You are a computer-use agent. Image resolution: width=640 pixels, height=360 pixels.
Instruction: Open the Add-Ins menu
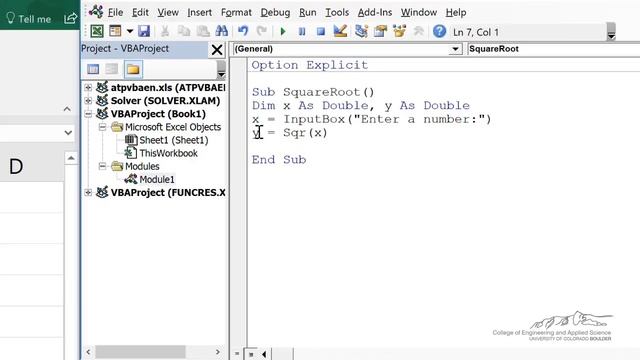(x=375, y=13)
